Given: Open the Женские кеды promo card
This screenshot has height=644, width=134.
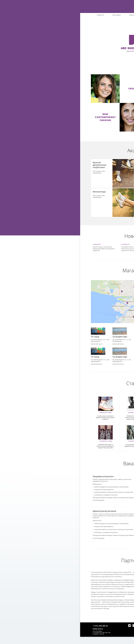Looking at the screenshot, I should click(x=99, y=192).
